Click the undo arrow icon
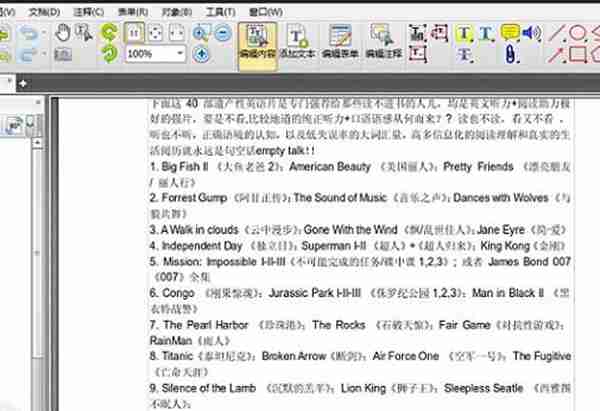This screenshot has width=600, height=411. tap(29, 34)
